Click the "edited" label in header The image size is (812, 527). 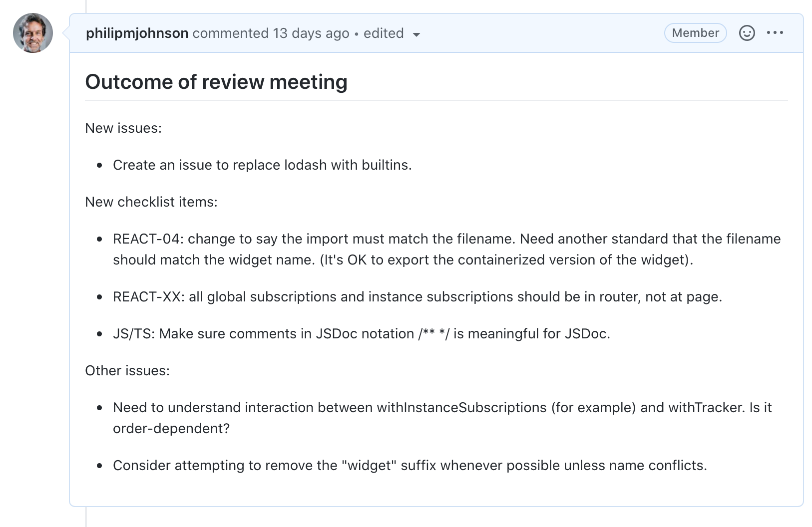(x=384, y=33)
